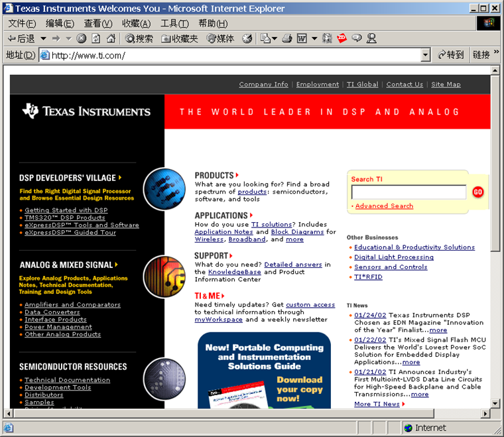This screenshot has width=504, height=437.
Task: Open the KnowledgeBase link
Action: click(234, 272)
